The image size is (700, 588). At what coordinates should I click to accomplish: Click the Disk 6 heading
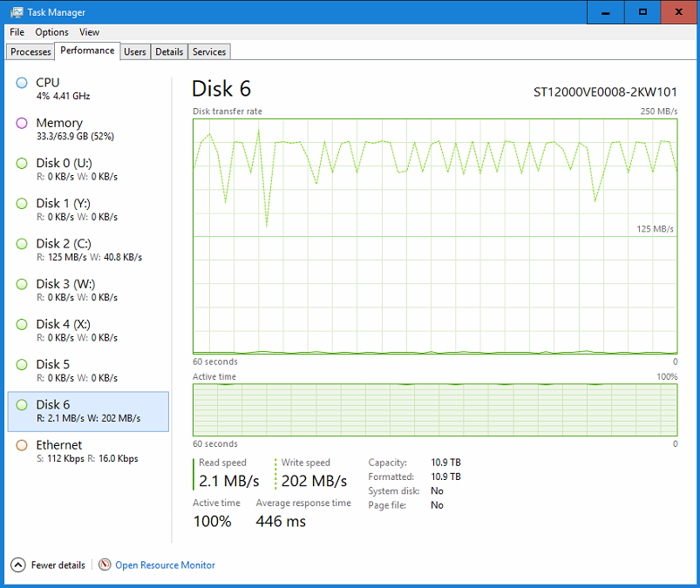click(x=221, y=88)
